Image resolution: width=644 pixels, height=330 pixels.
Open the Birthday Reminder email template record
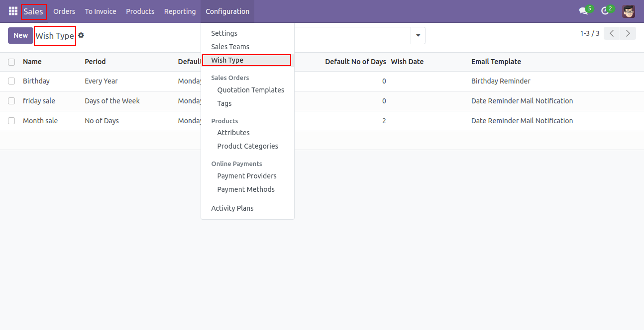pos(501,81)
